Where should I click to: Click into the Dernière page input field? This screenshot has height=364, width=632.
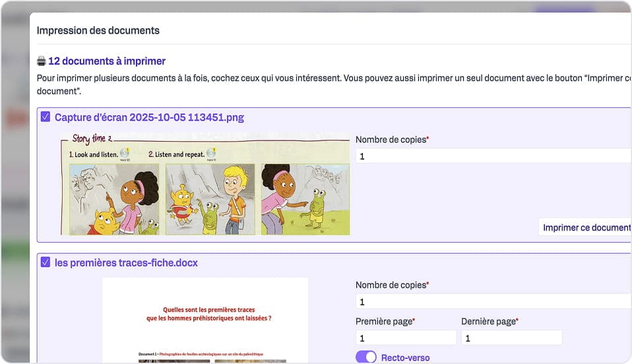click(x=511, y=338)
